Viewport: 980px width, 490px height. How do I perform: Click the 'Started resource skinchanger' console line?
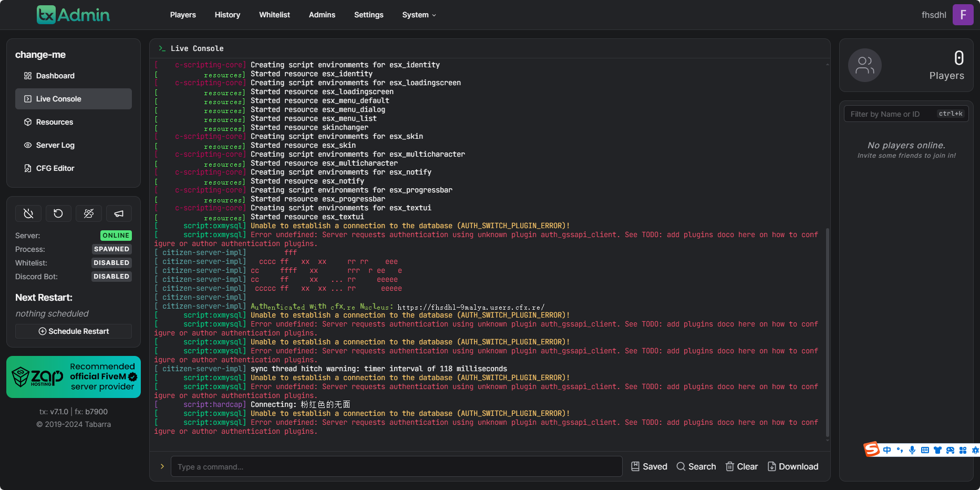coord(310,127)
